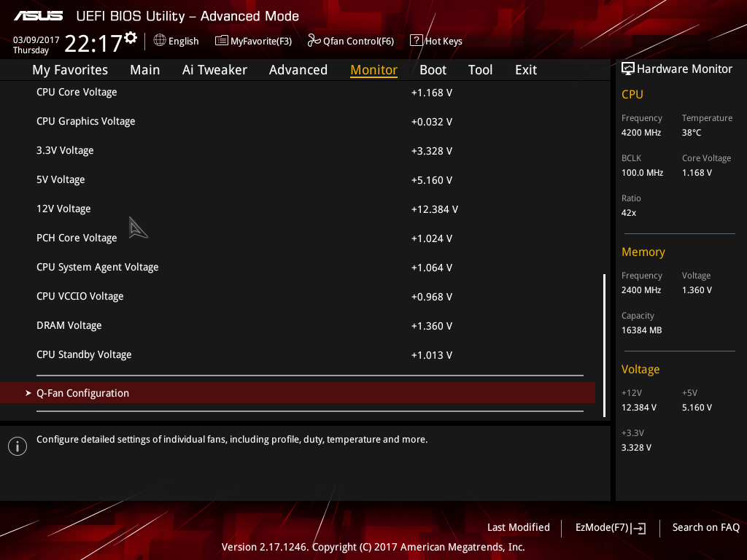Click the +1.013 V standby voltage value
747x560 pixels.
click(432, 355)
